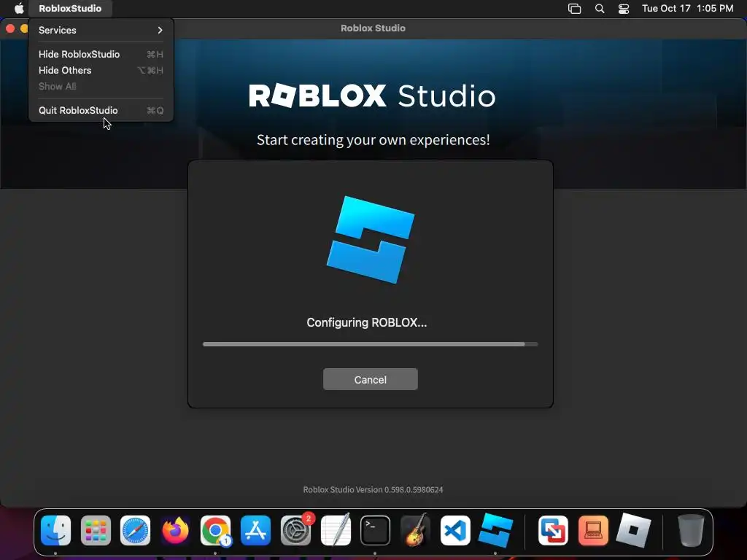Launch Google Chrome from the dock
The image size is (747, 560).
click(x=215, y=531)
